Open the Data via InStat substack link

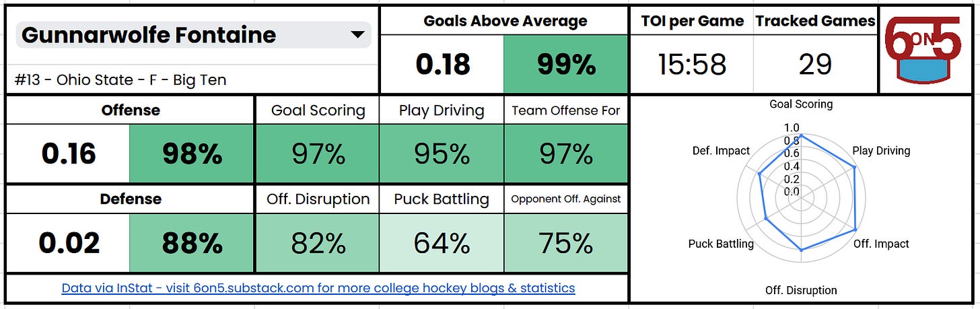[x=318, y=288]
